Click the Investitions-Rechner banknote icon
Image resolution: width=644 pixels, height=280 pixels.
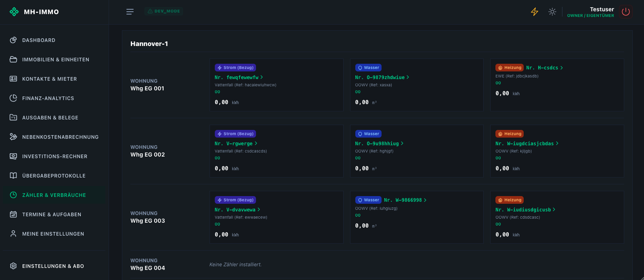pyautogui.click(x=13, y=156)
